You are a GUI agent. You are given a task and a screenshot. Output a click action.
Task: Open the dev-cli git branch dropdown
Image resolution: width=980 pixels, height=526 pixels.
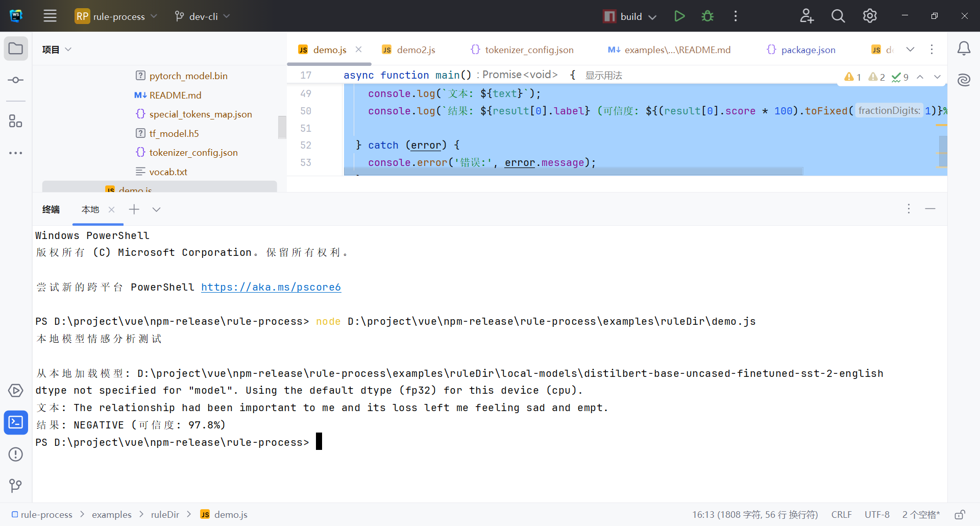(202, 16)
